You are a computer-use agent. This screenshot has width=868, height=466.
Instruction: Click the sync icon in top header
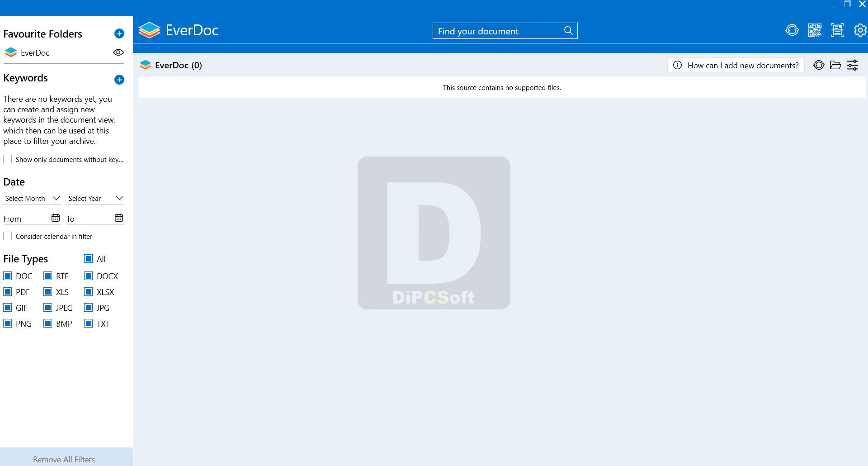point(792,30)
